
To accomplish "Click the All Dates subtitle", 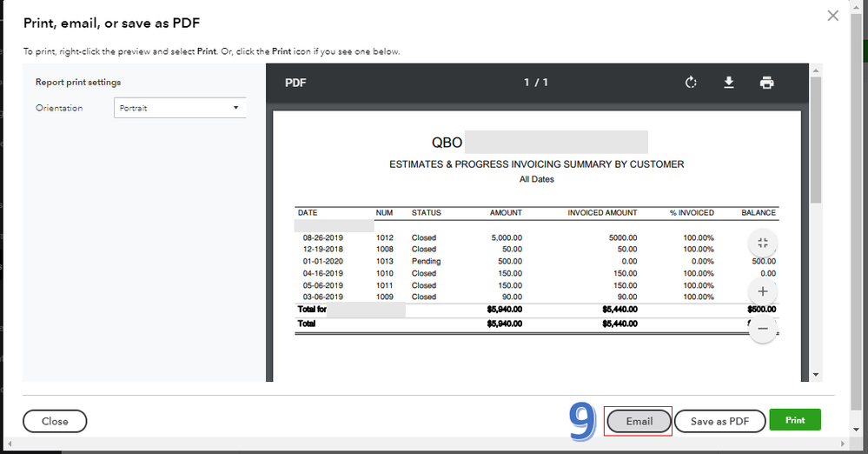I will (x=536, y=180).
